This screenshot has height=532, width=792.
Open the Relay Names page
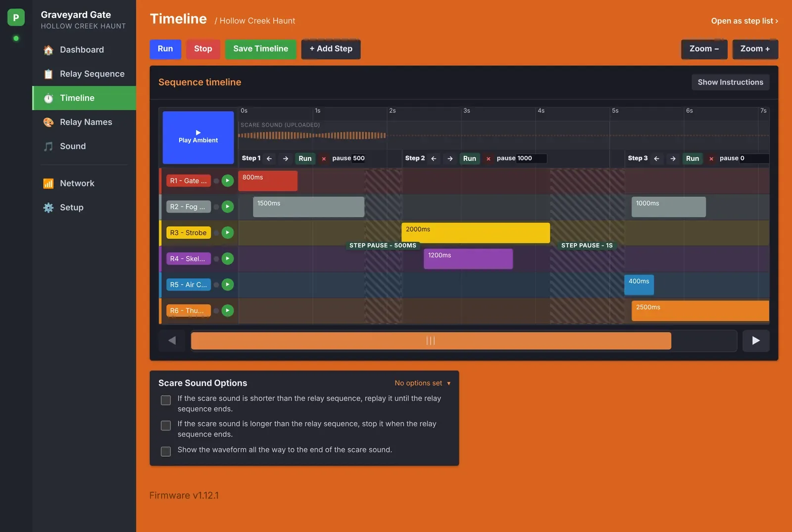(84, 122)
